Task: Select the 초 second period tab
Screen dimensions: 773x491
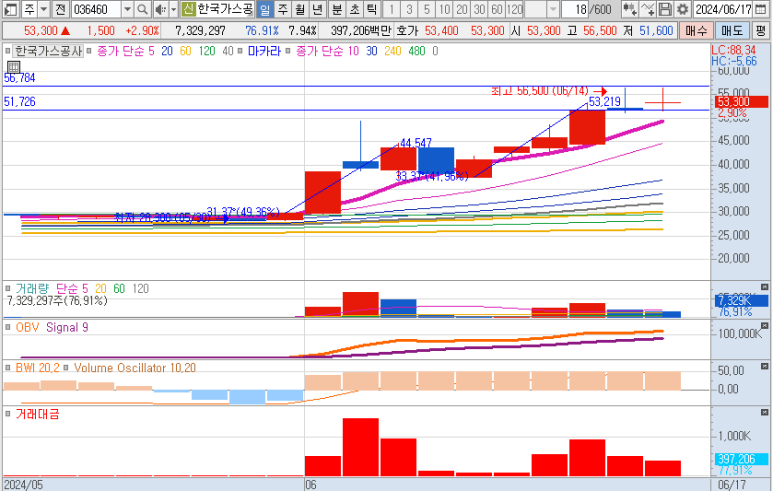Action: 355,9
